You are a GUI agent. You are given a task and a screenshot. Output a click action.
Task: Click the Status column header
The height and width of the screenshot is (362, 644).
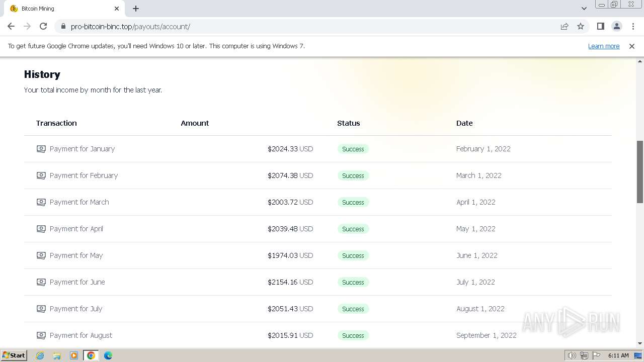[349, 123]
